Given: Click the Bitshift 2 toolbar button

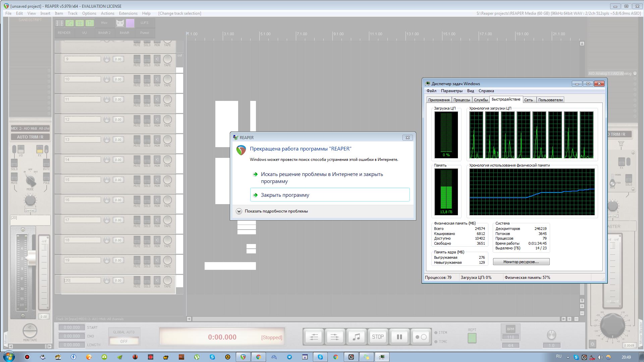Looking at the screenshot, I should [104, 33].
